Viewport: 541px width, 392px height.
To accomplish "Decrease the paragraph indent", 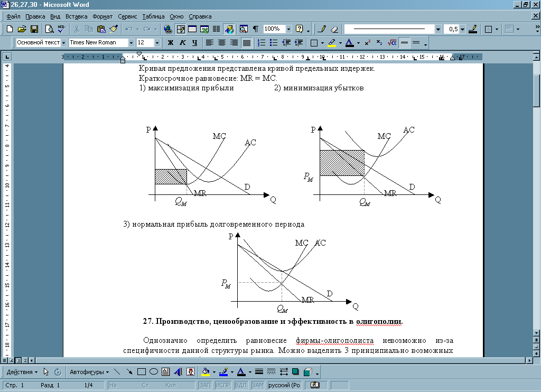I will tap(286, 43).
